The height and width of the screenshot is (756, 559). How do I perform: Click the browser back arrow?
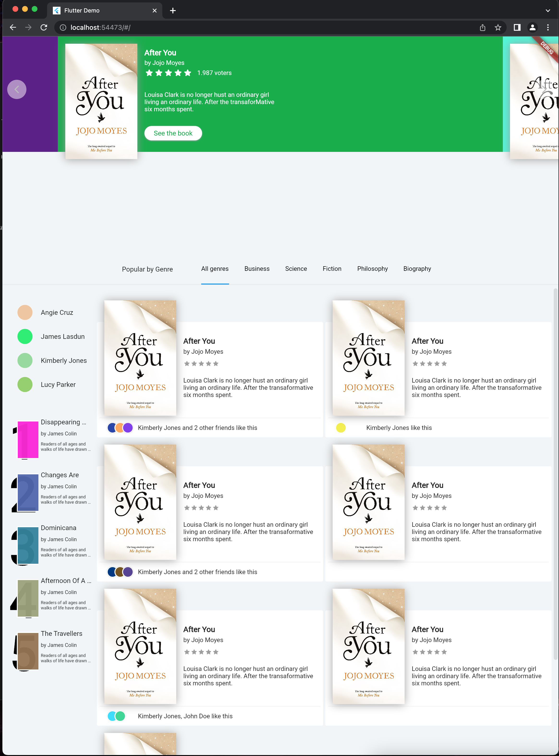pyautogui.click(x=13, y=27)
